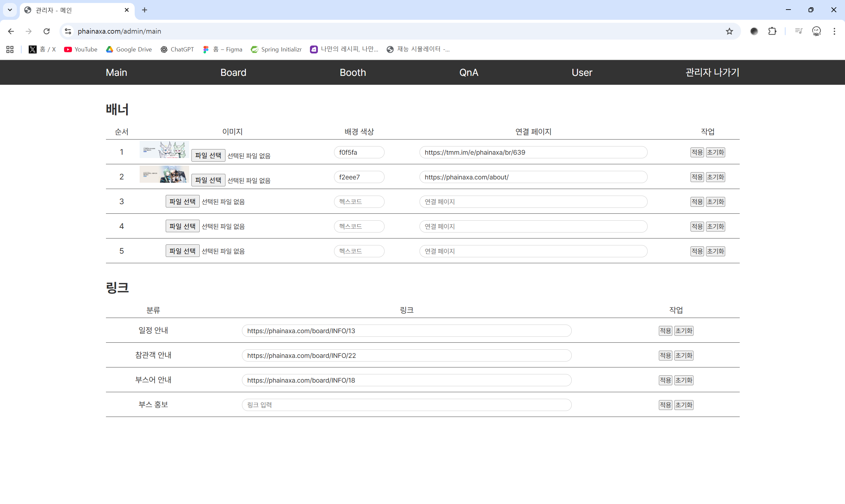Click banner 1 background color field f0f5fa

pos(359,152)
